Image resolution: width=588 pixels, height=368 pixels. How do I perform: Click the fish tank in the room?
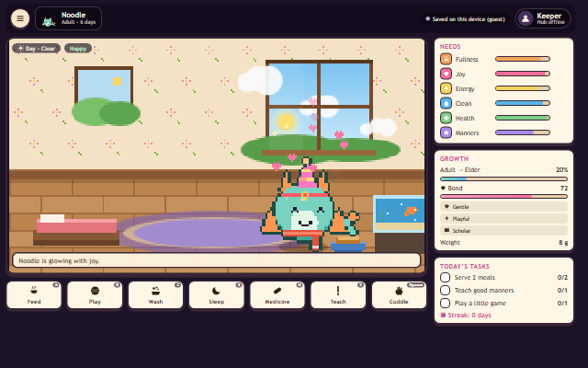click(399, 213)
